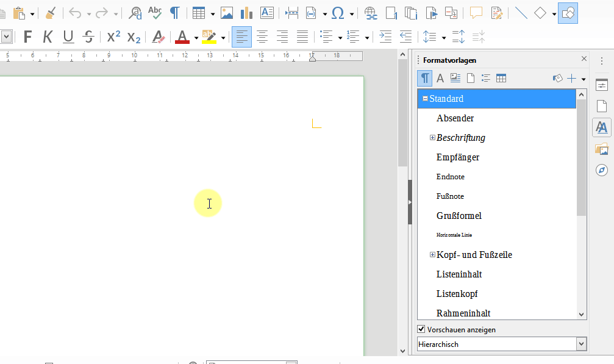Open the Find and Replace tool

point(135,13)
